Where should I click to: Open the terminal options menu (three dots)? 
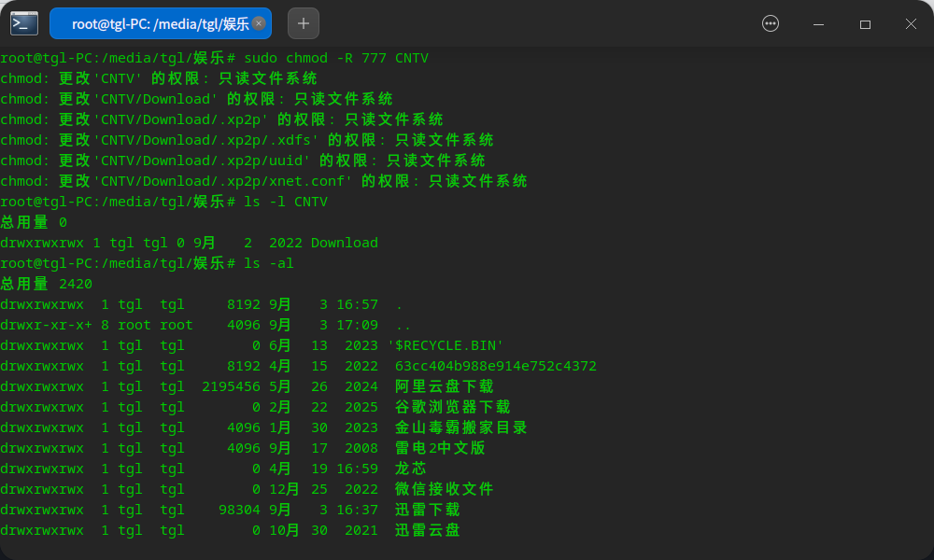click(x=771, y=24)
